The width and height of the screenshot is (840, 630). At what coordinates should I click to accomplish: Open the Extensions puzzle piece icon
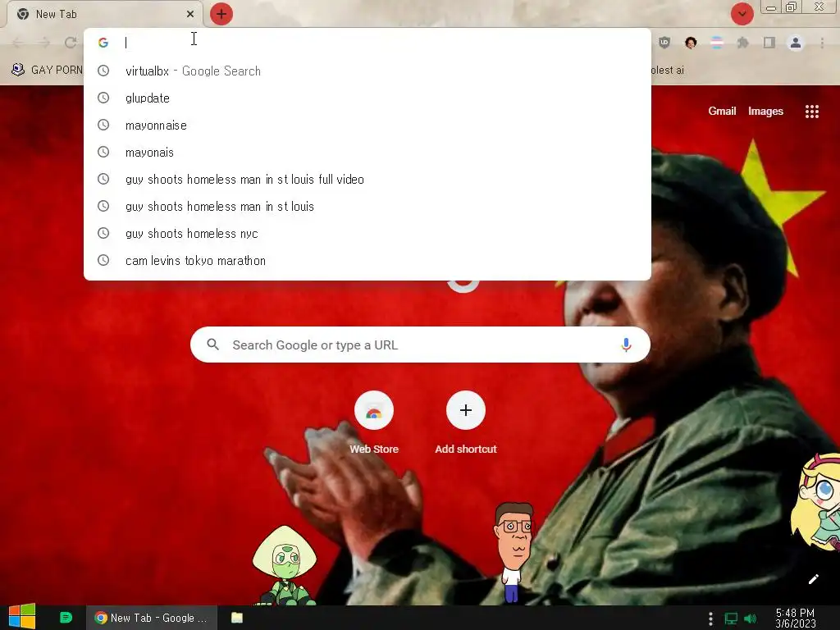742,43
